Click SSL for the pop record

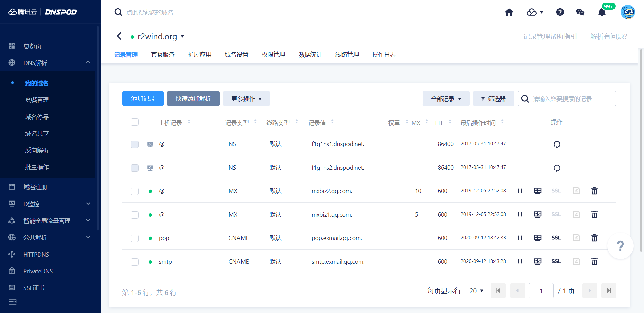(x=556, y=238)
